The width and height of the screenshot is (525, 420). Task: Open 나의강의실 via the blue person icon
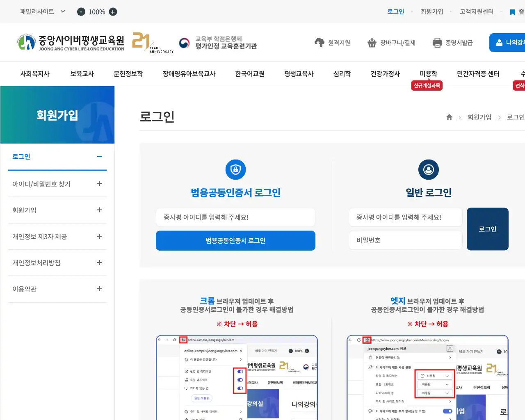click(x=499, y=42)
